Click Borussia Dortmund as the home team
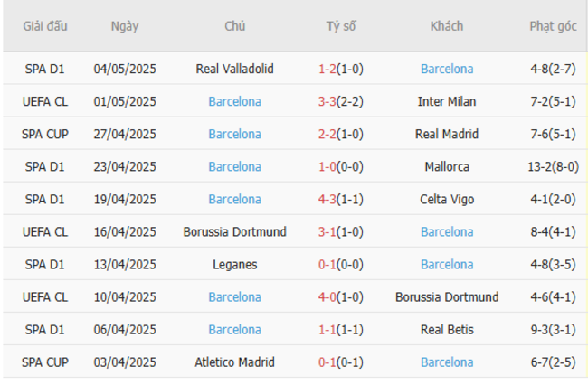Image resolution: width=588 pixels, height=385 pixels. tap(234, 231)
